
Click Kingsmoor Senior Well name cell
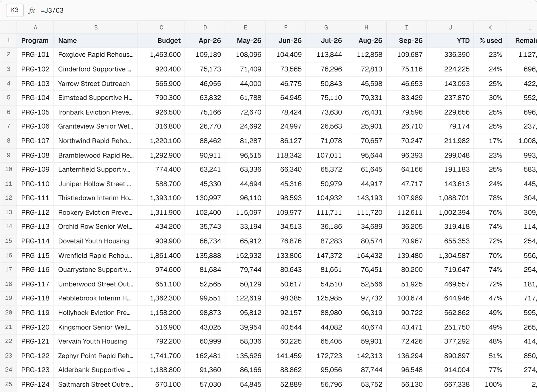point(96,327)
